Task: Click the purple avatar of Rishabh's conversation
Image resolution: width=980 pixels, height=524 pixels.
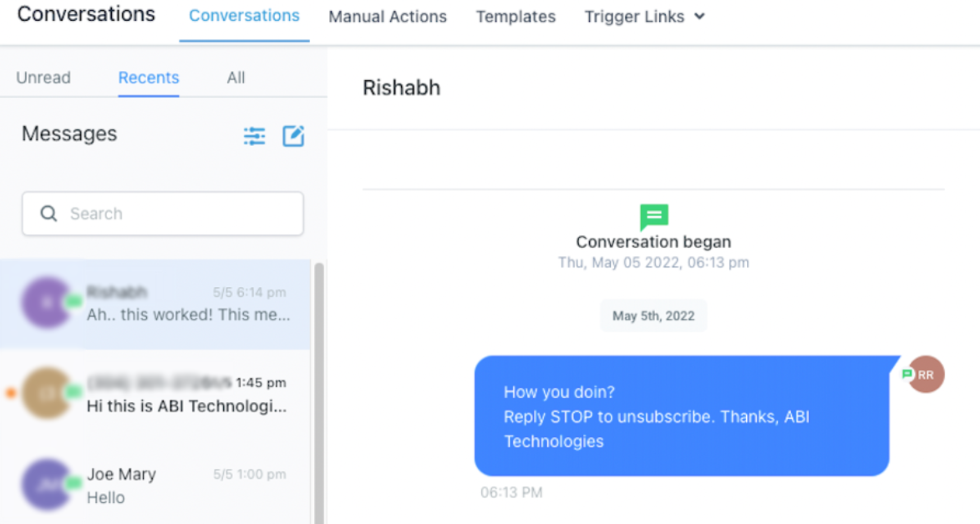Action: (47, 303)
